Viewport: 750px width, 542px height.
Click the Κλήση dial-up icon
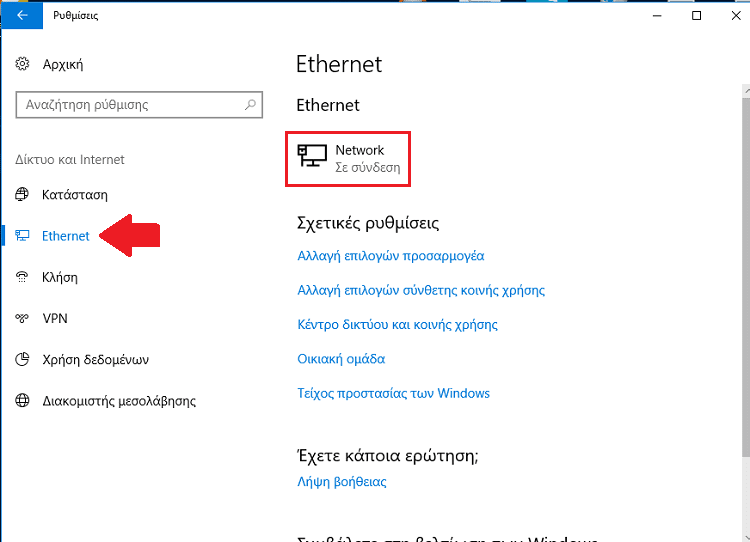[x=22, y=277]
